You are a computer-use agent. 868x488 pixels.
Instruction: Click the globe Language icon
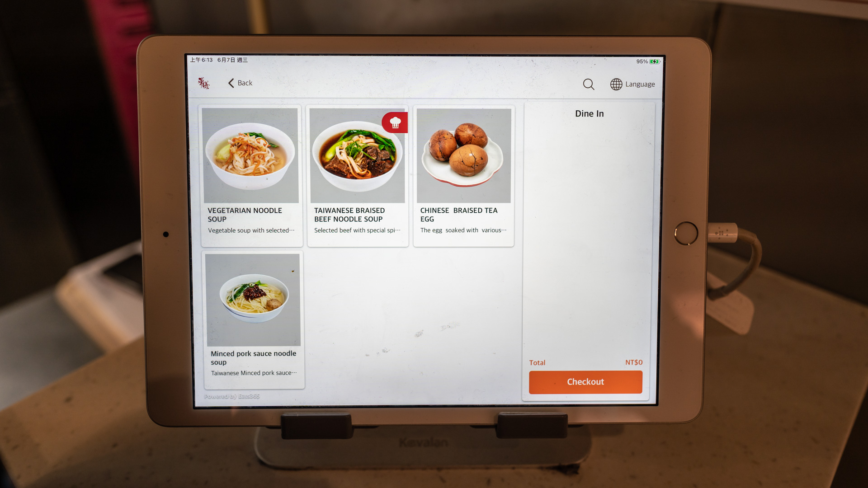coord(616,84)
